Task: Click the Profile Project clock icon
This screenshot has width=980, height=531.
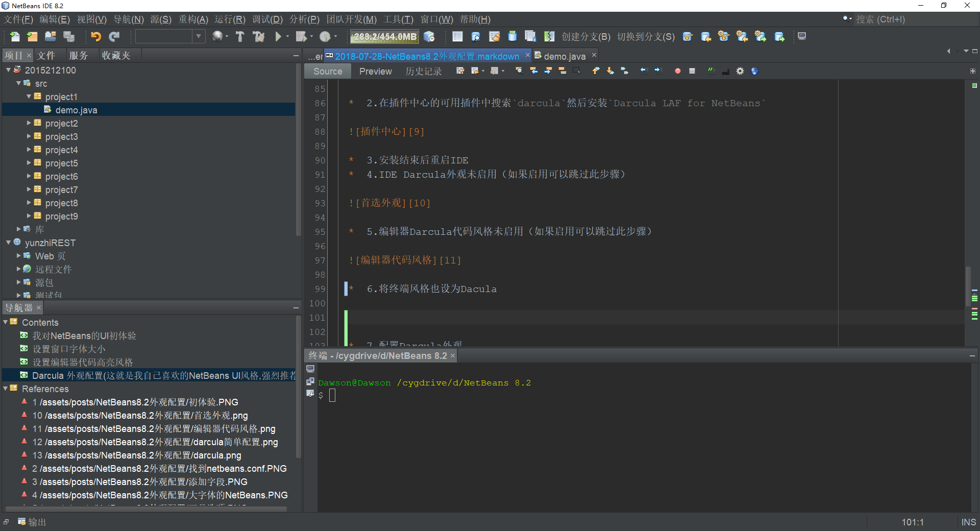Action: pos(325,36)
